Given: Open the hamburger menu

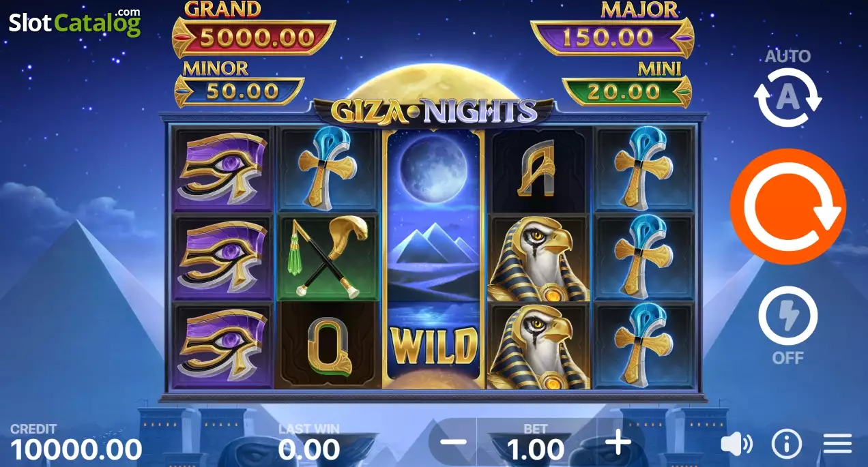Looking at the screenshot, I should tap(837, 445).
